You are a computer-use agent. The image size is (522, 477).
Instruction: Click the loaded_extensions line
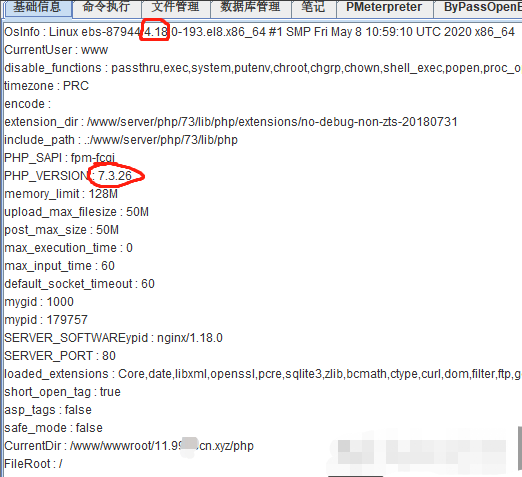(263, 374)
